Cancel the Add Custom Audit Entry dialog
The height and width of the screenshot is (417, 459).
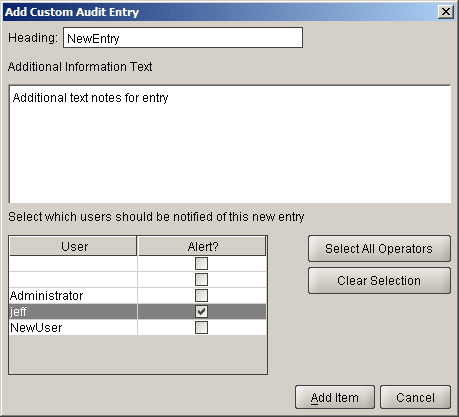point(415,397)
